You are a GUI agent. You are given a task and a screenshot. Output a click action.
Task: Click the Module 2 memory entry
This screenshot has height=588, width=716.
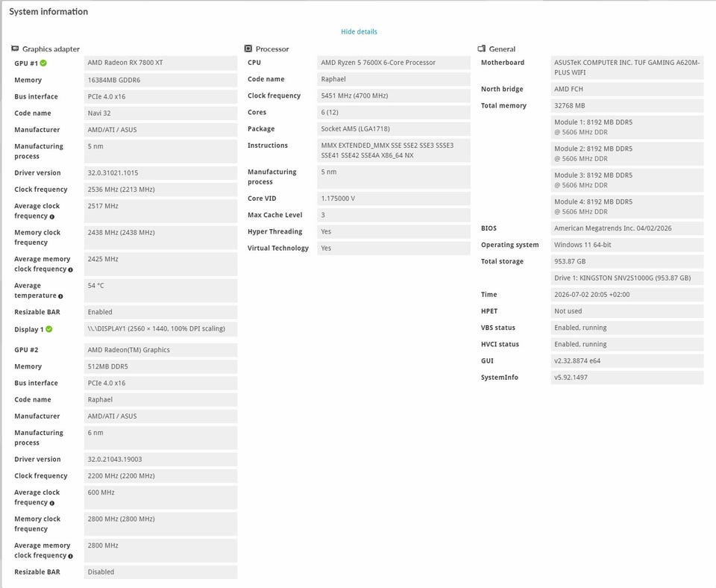(x=627, y=154)
